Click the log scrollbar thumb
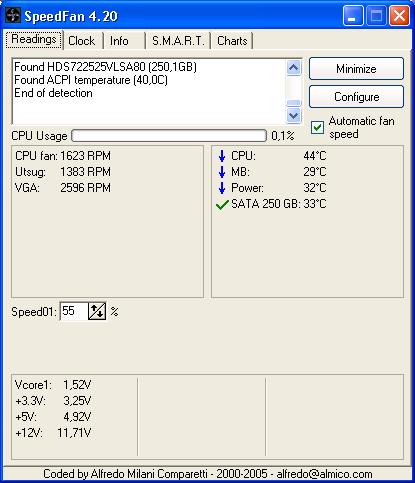This screenshot has width=415, height=483. pos(294,103)
